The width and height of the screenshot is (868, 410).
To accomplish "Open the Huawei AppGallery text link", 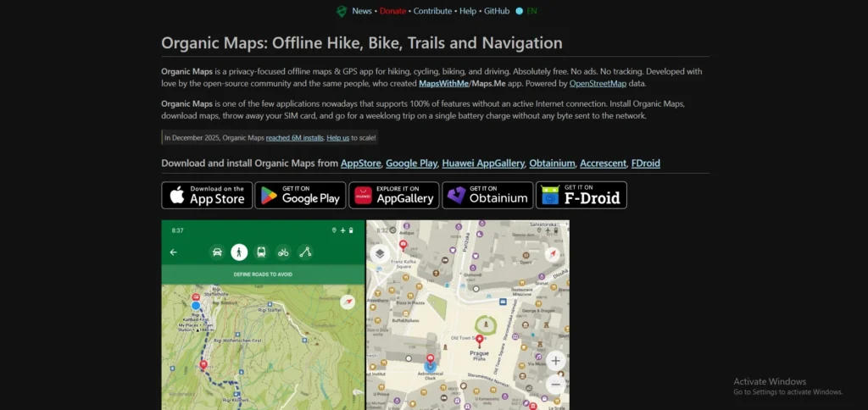I will pos(483,163).
